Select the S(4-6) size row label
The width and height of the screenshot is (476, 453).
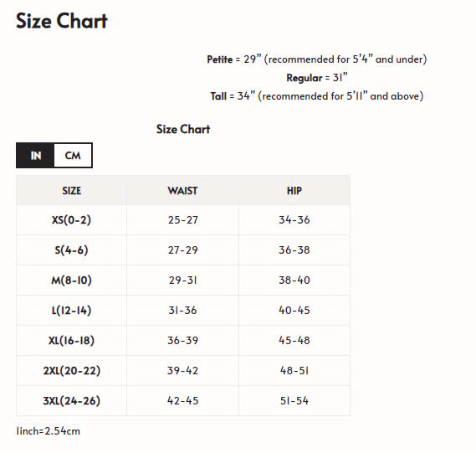click(x=71, y=250)
